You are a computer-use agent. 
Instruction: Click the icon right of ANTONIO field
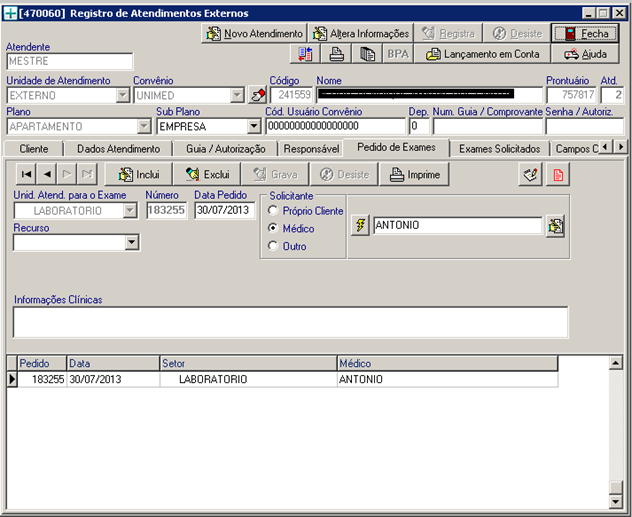coord(555,226)
